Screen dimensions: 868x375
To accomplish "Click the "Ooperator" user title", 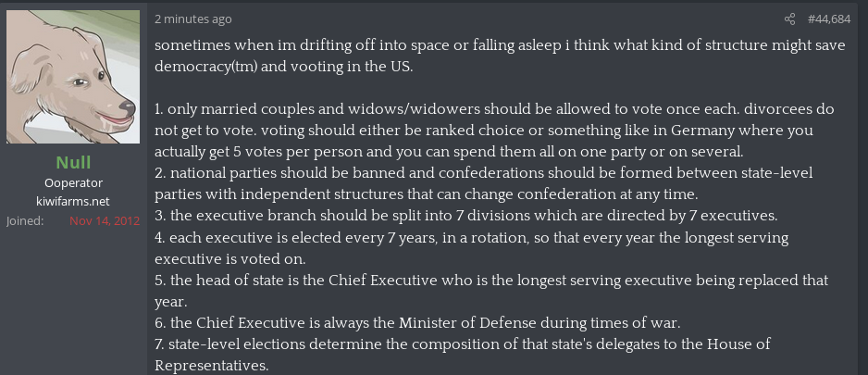I will click(x=73, y=183).
